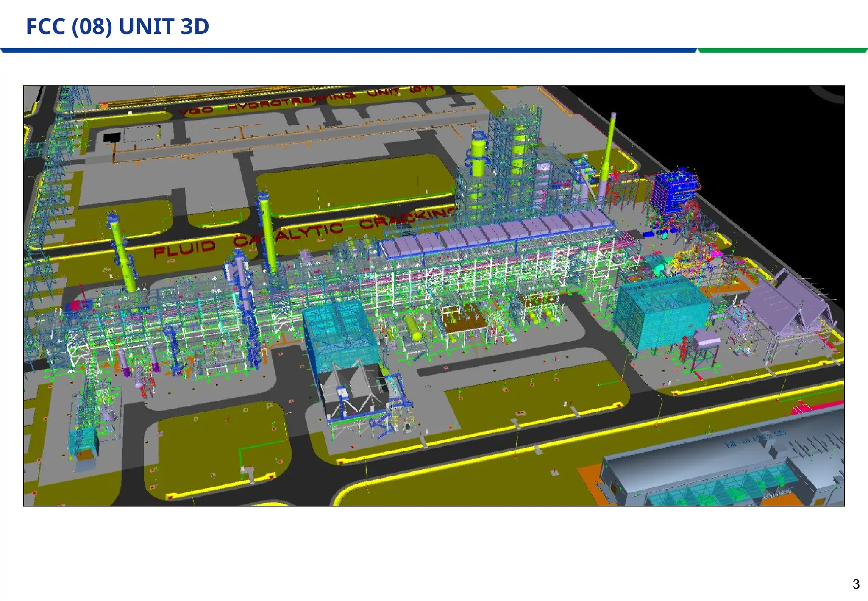Click the FCC (08) UNIT 3D title
Screen dimensions: 868x601
117,27
